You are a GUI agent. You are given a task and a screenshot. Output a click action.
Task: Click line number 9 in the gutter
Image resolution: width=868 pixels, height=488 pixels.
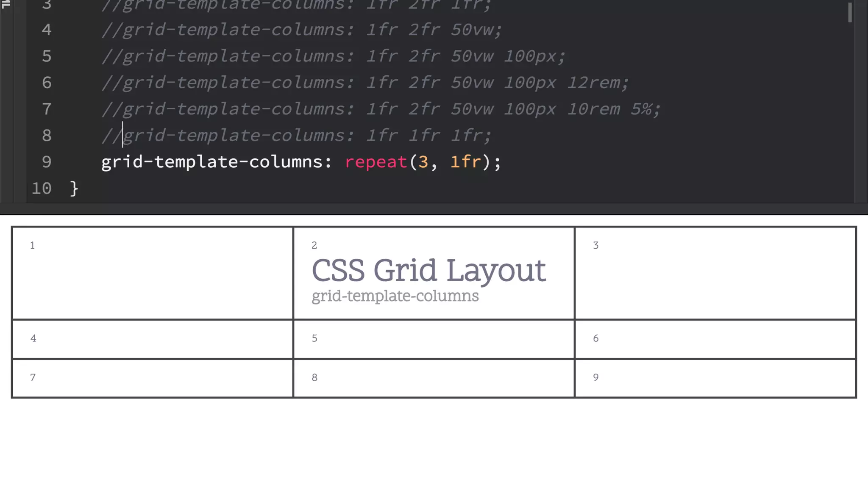(x=47, y=162)
